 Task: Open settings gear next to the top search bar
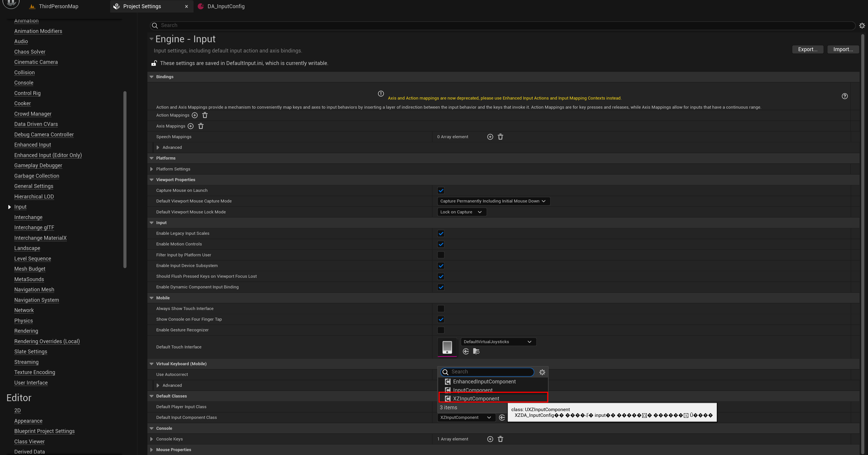tap(862, 26)
